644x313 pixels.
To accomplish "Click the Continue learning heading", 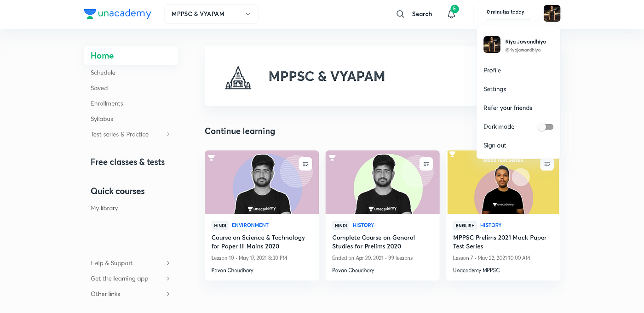I will pyautogui.click(x=240, y=131).
